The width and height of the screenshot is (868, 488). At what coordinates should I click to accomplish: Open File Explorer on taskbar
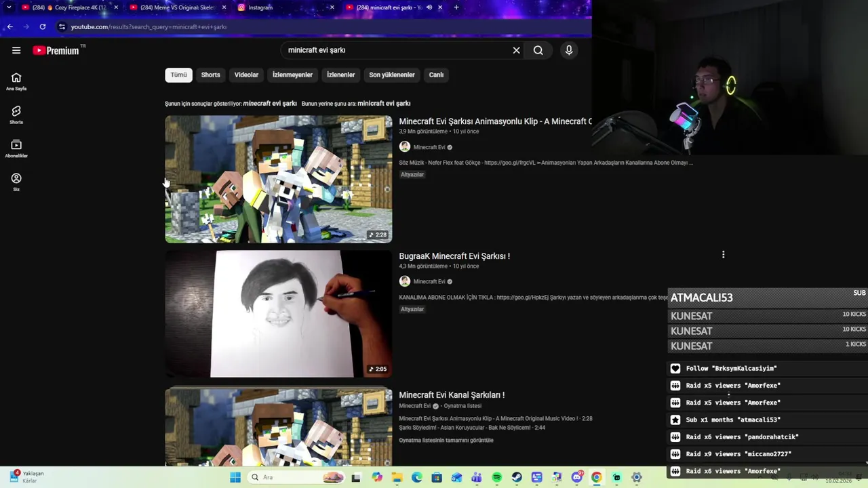[x=397, y=477]
